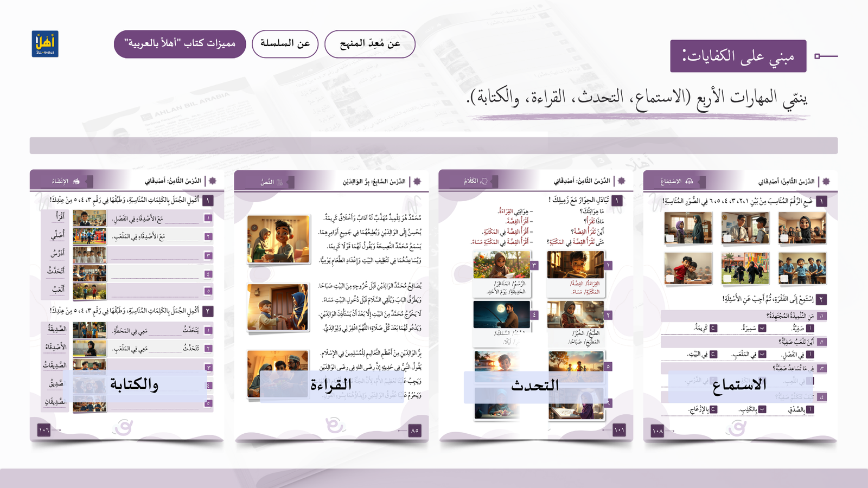Click the مبني على الكفايات heading banner
Image resolution: width=868 pixels, height=488 pixels.
(738, 56)
